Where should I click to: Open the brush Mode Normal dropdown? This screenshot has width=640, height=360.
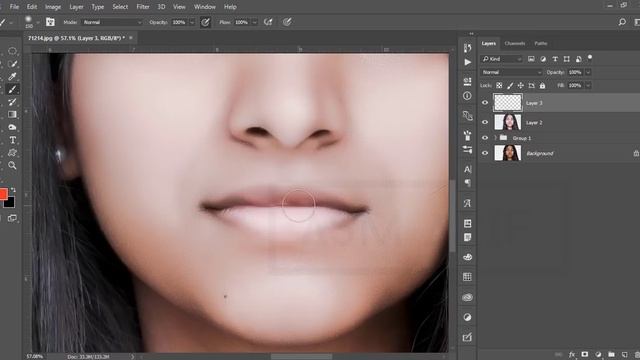(x=112, y=22)
